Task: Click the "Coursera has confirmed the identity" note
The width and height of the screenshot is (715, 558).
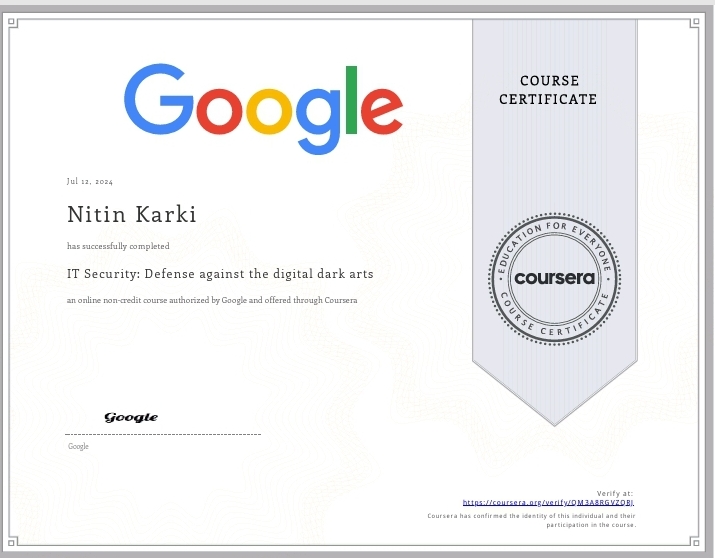Action: [531, 520]
